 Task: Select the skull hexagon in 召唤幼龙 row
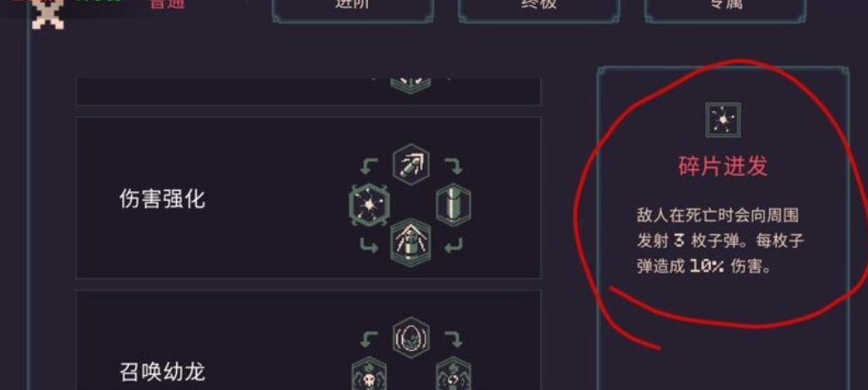[x=370, y=374]
